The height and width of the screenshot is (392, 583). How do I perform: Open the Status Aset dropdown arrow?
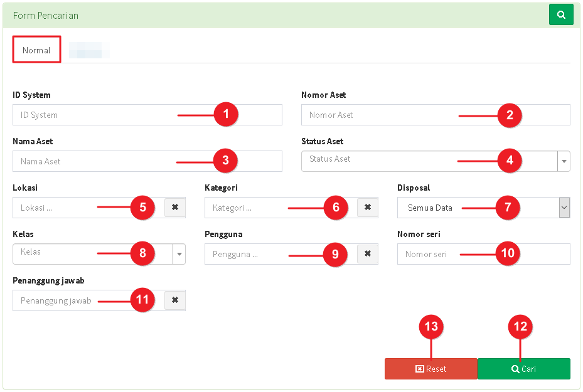coord(564,161)
